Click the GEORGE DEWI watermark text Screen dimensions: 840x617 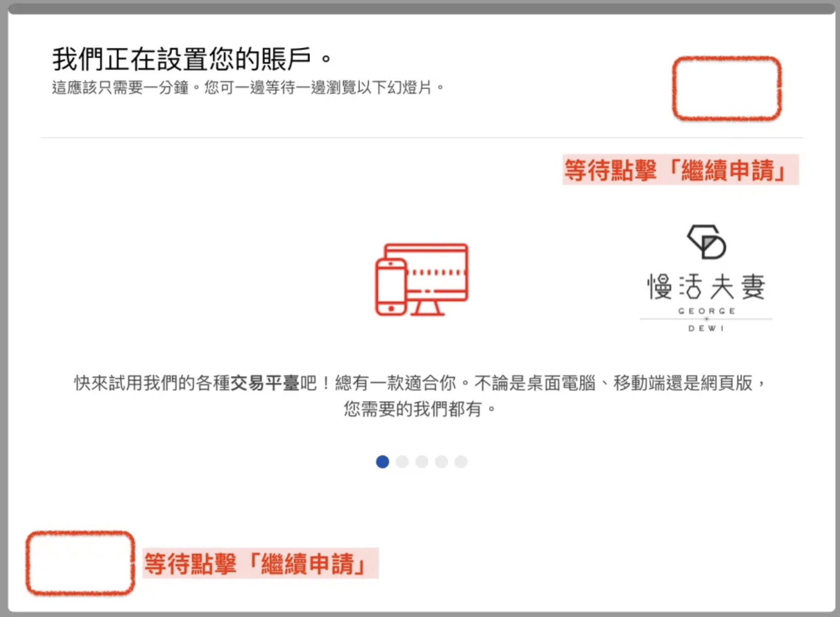(706, 319)
